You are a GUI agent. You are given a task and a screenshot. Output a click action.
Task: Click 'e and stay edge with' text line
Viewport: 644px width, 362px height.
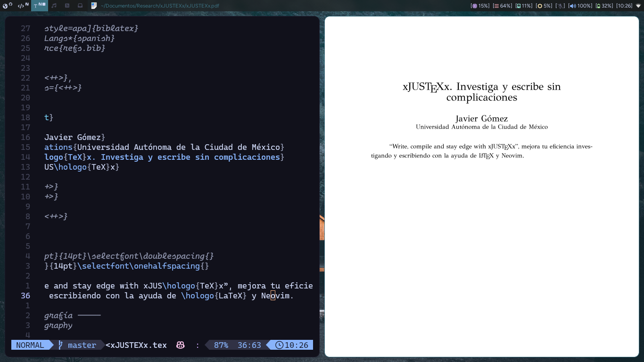91,286
